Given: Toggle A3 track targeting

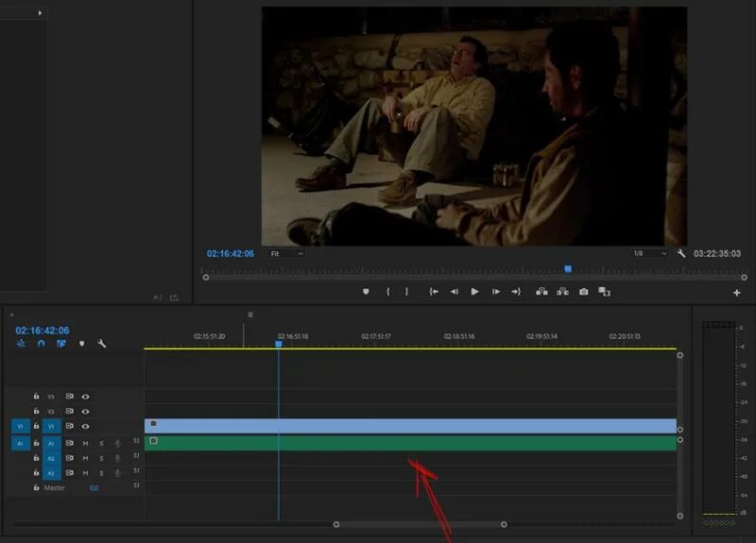Looking at the screenshot, I should coord(51,473).
